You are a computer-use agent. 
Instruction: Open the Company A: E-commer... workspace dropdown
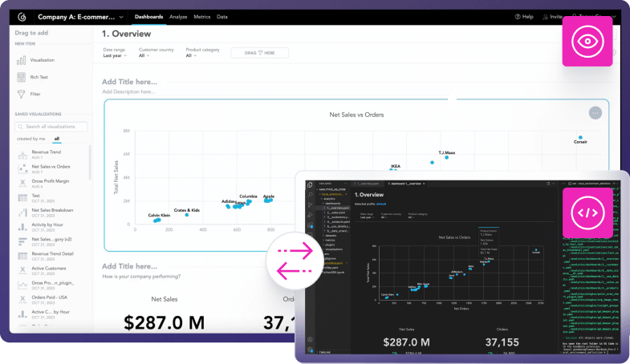point(80,17)
